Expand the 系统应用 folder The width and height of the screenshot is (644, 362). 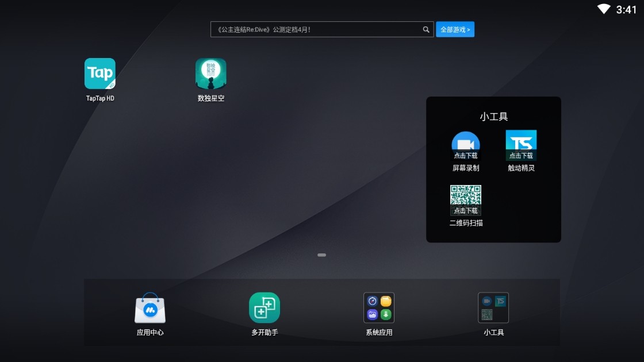[x=379, y=308]
